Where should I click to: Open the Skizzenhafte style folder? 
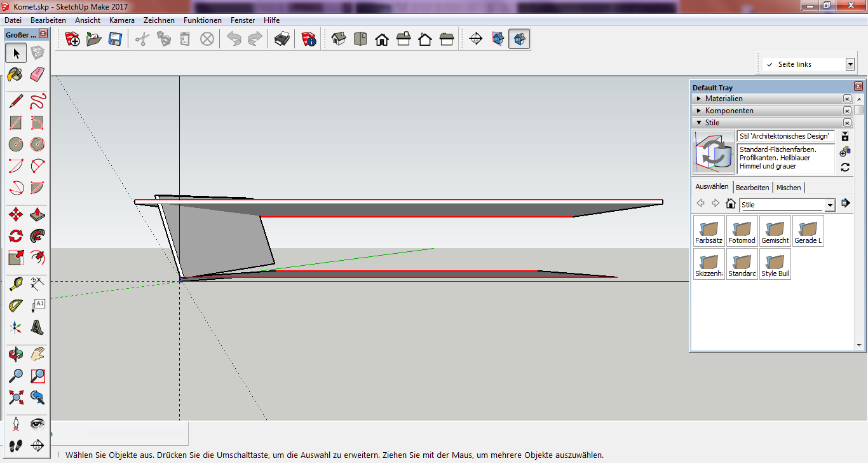click(709, 263)
